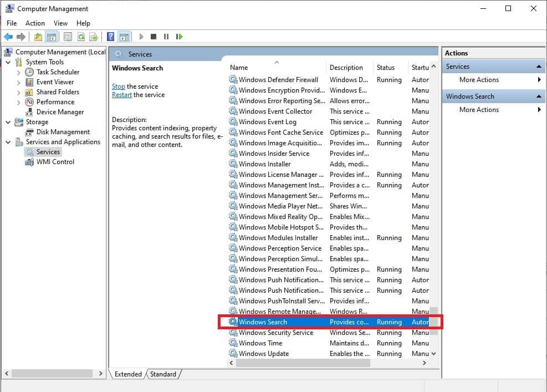Expand the Event Viewer tree node
Screen dimensions: 547x392
pyautogui.click(x=18, y=83)
